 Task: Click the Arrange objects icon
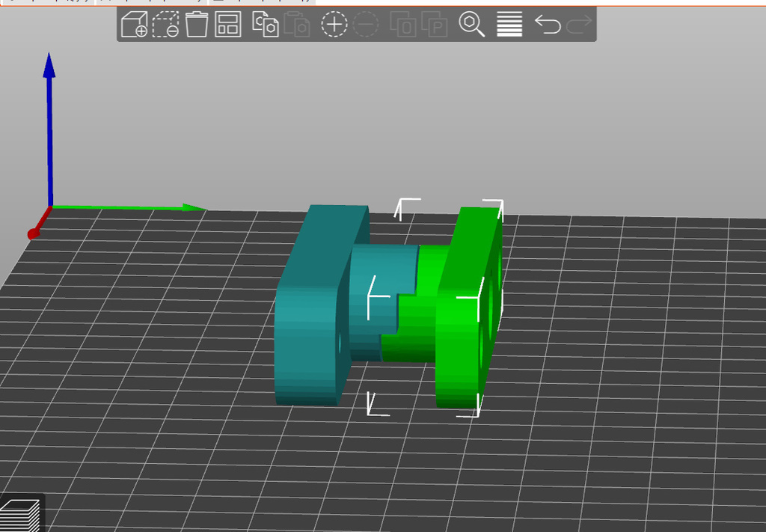pos(228,25)
